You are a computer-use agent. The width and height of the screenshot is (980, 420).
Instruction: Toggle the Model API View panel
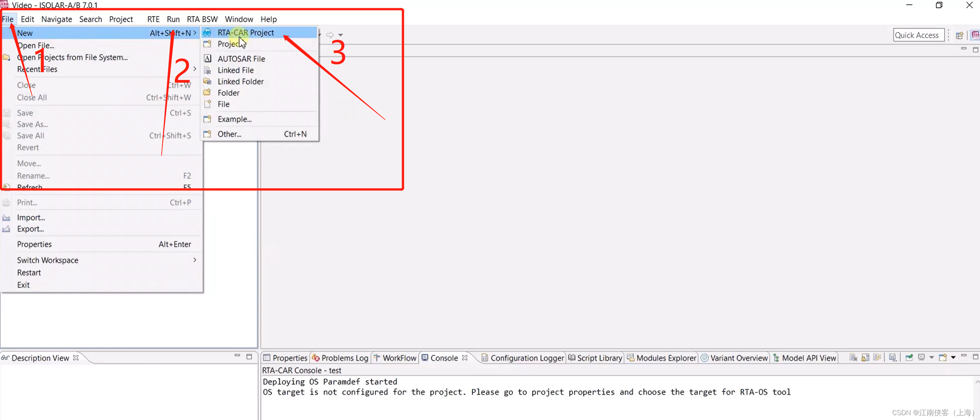809,358
